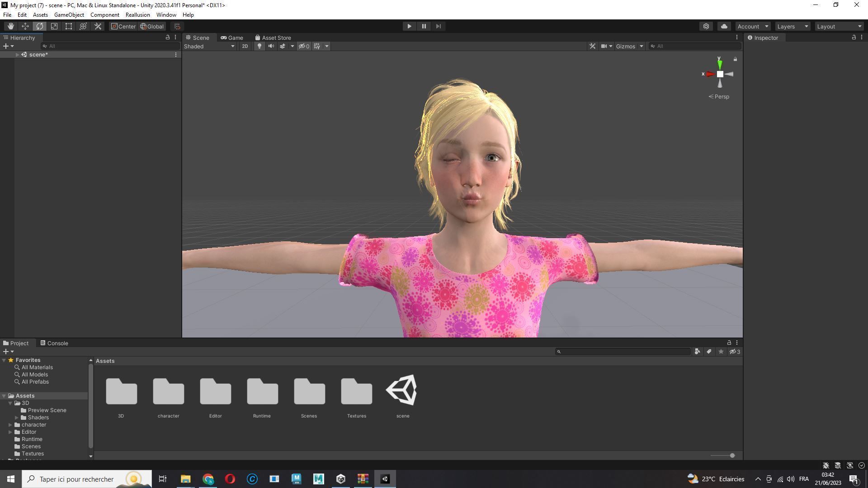
Task: Click the green Y axis gizmo cone
Action: (x=719, y=65)
